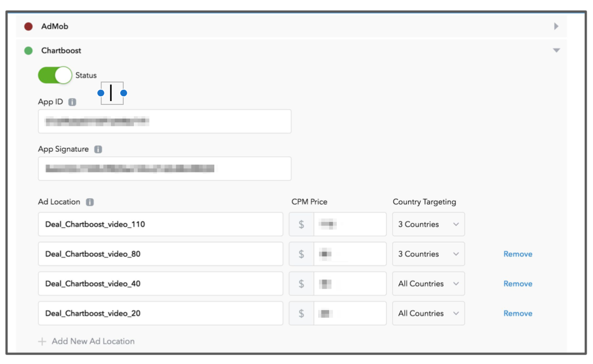Click the App Signature info icon

pyautogui.click(x=98, y=149)
